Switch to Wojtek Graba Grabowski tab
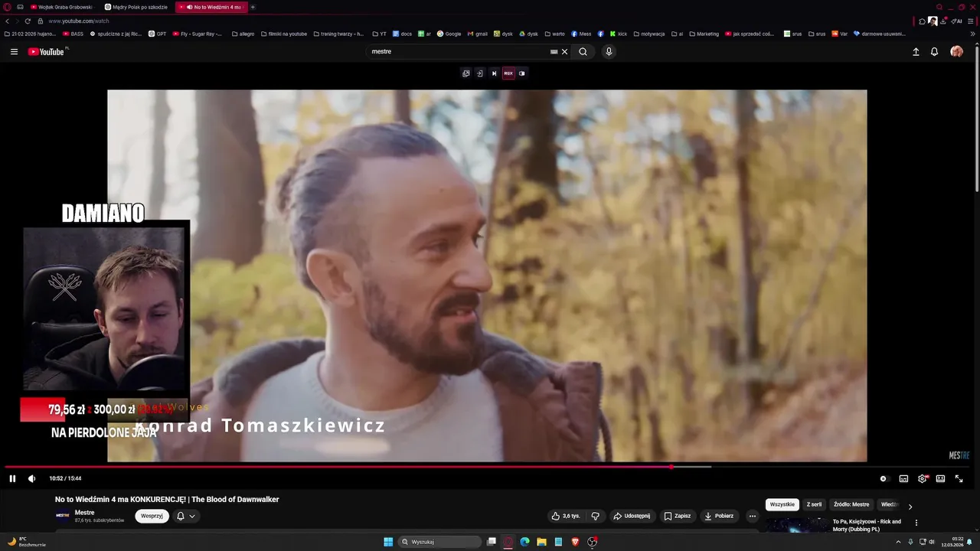 tap(61, 7)
